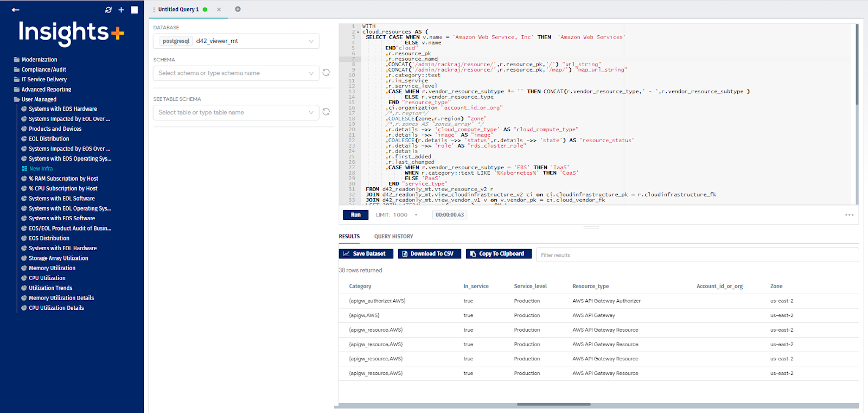Close the Untitled Query 1 tab
Image resolution: width=868 pixels, height=413 pixels.
pyautogui.click(x=219, y=9)
